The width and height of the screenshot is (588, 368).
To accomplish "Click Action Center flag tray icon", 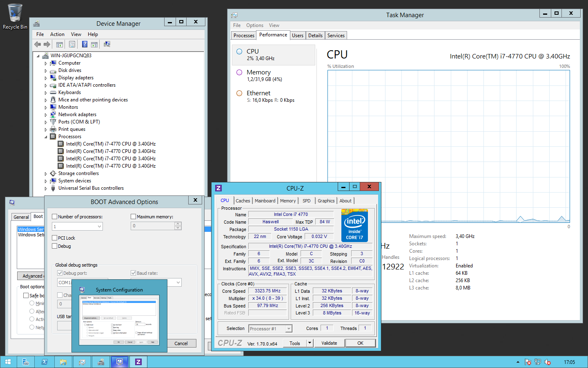I will click(x=528, y=362).
